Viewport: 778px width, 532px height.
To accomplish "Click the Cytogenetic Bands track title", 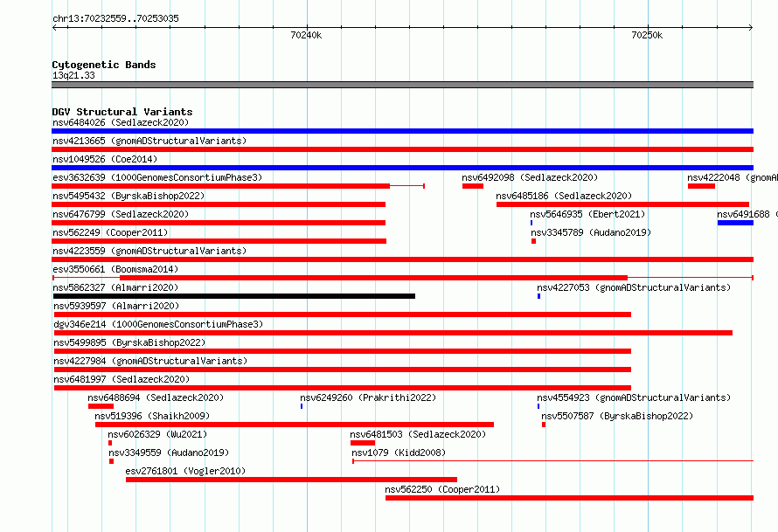I will click(104, 65).
